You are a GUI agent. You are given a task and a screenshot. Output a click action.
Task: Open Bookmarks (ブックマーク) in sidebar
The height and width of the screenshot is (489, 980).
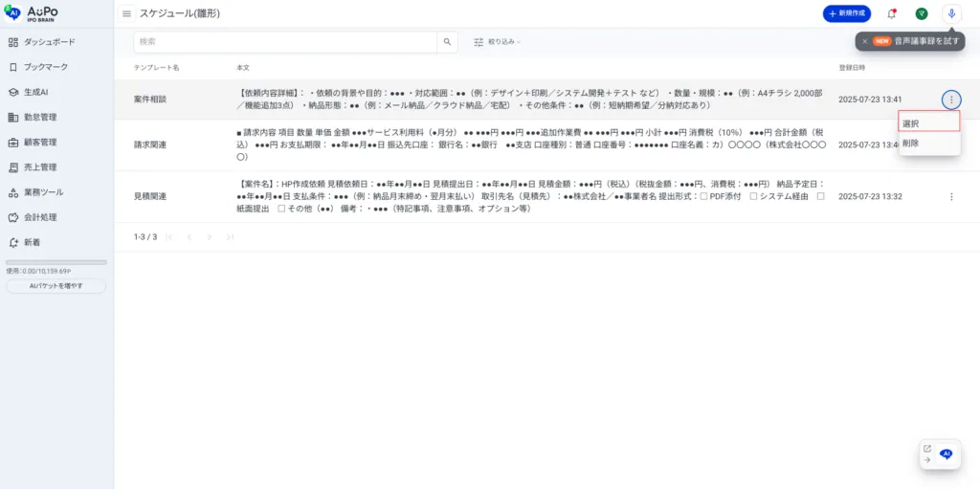[37, 67]
